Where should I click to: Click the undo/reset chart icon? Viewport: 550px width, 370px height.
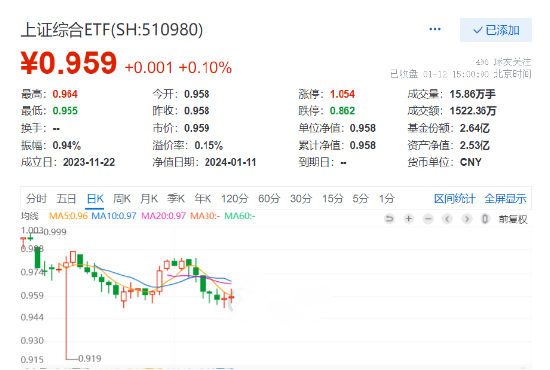tap(389, 219)
